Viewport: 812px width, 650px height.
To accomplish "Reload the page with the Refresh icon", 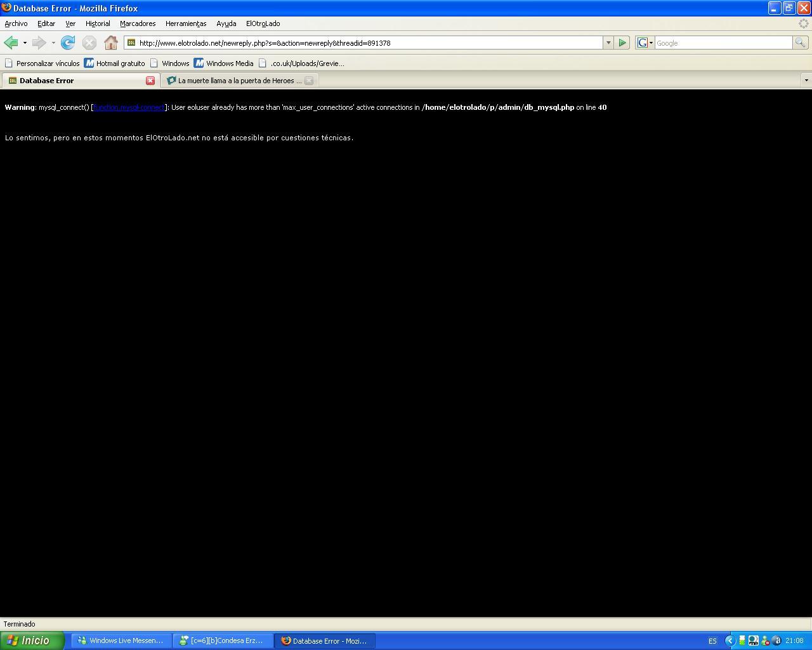I will 68,43.
